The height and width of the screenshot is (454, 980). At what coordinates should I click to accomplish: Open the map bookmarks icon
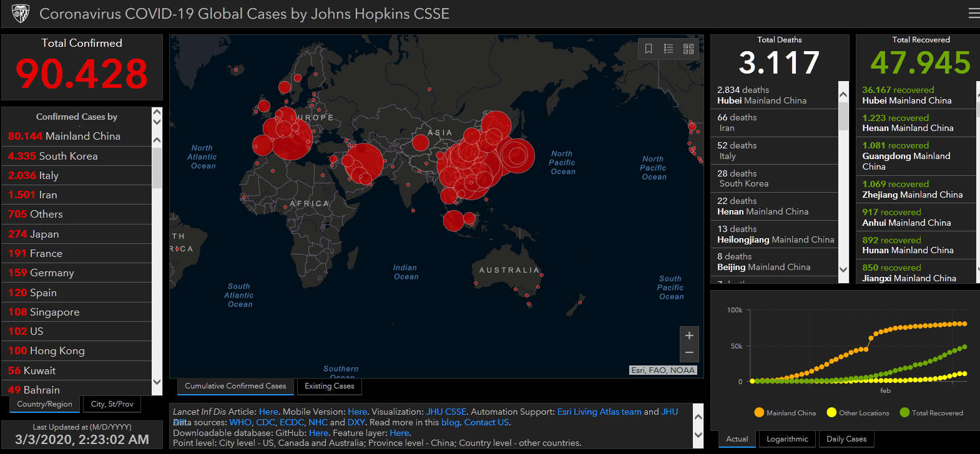coord(649,49)
